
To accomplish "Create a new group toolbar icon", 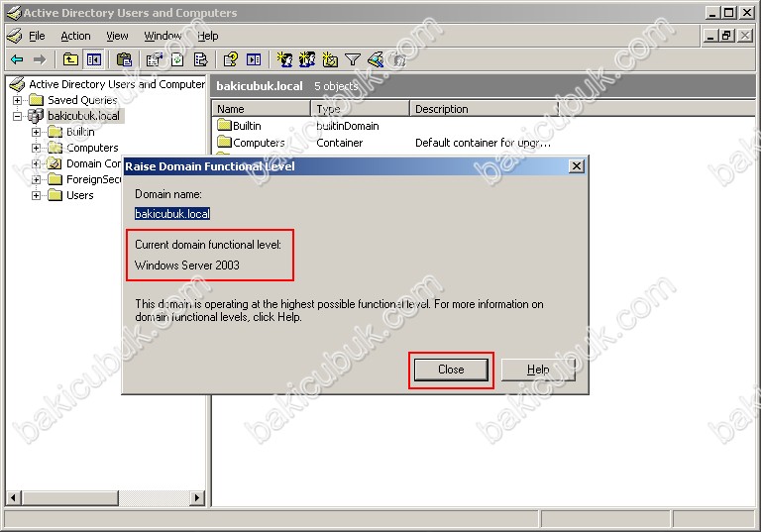I will [x=307, y=59].
